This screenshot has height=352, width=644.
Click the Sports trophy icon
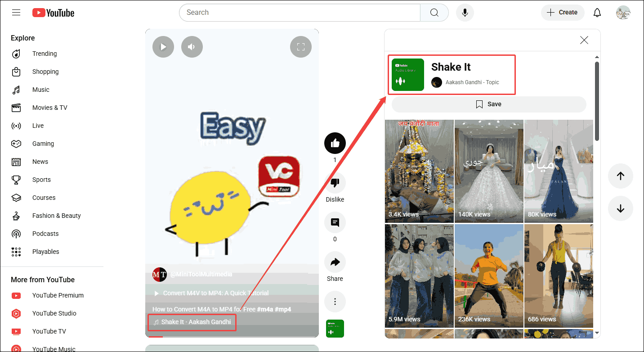(16, 180)
